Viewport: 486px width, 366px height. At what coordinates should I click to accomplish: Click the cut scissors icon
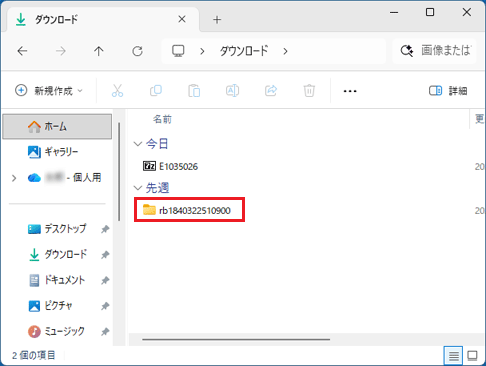tap(117, 91)
